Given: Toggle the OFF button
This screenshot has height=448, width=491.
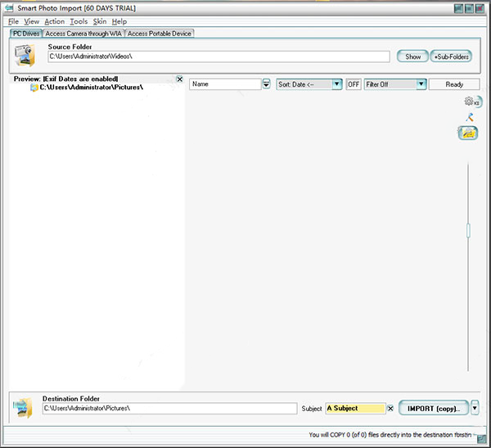Looking at the screenshot, I should (x=354, y=84).
